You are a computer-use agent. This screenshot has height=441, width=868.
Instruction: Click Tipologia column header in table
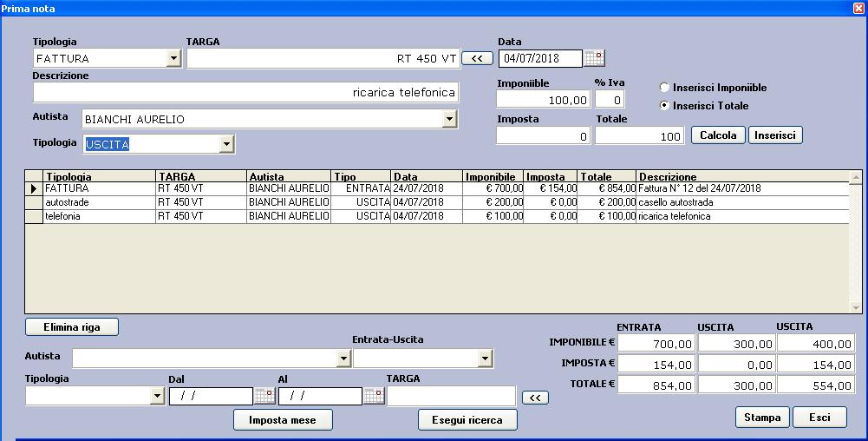100,177
